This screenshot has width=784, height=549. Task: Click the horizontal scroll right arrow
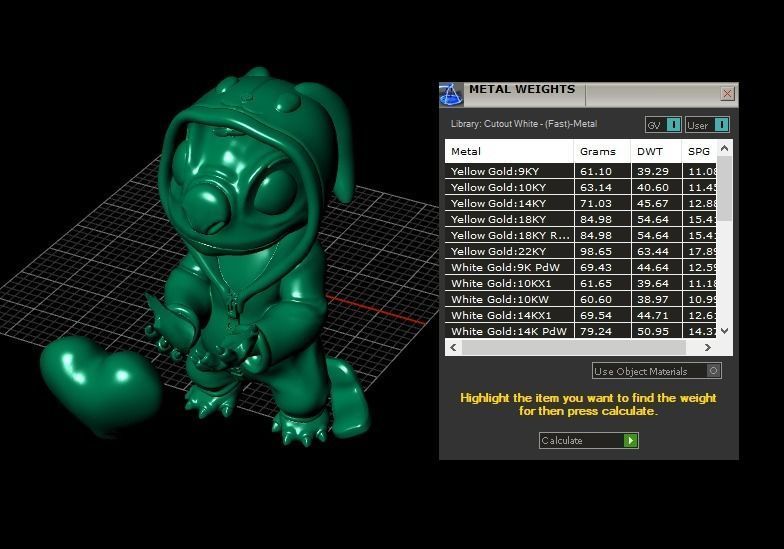pos(708,348)
